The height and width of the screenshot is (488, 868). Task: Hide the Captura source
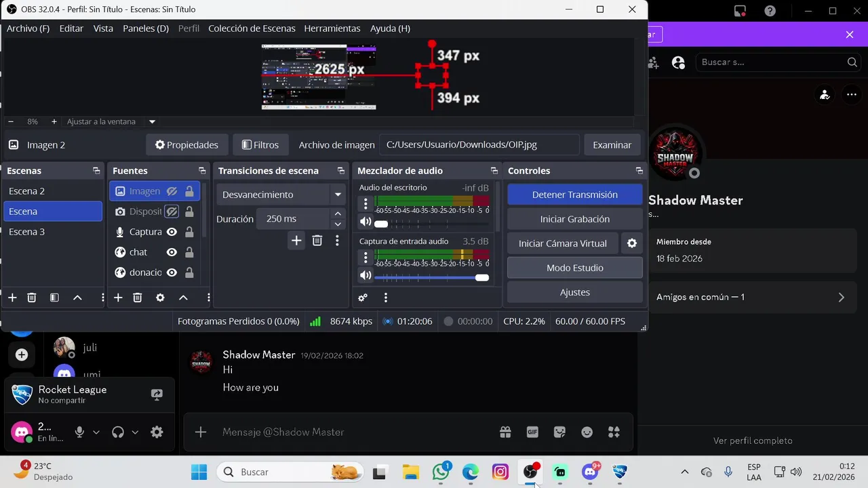pyautogui.click(x=172, y=232)
